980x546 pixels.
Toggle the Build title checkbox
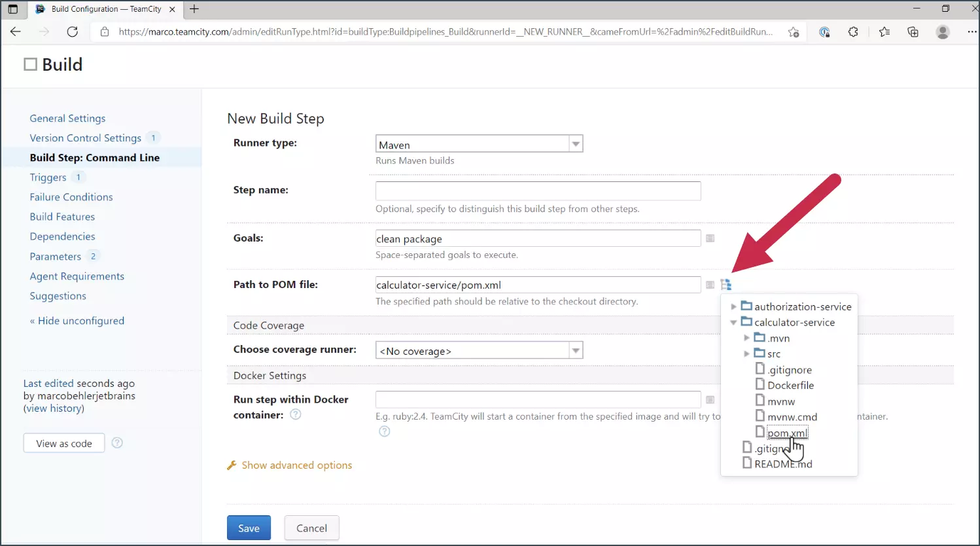click(31, 64)
